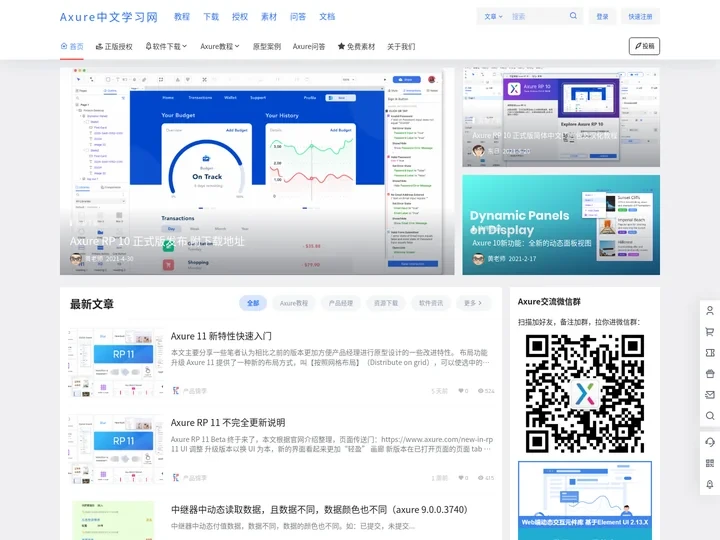Open article Axure 11 新特性快速入门
720x540 pixels.
221,336
